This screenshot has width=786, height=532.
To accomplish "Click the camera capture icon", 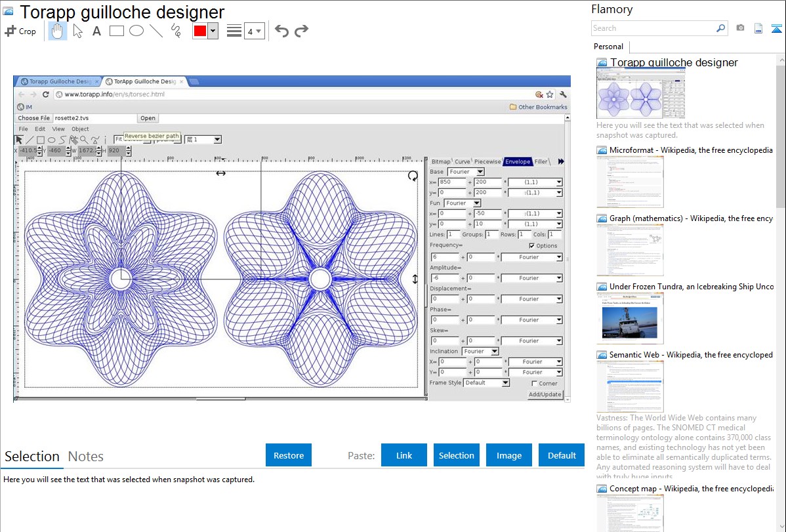I will 740,28.
